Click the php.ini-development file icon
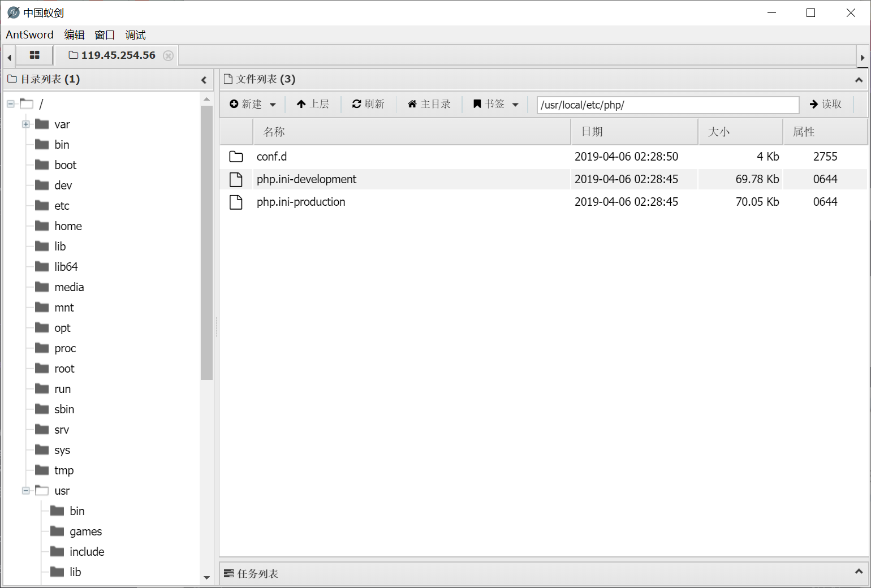Image resolution: width=871 pixels, height=588 pixels. (236, 179)
